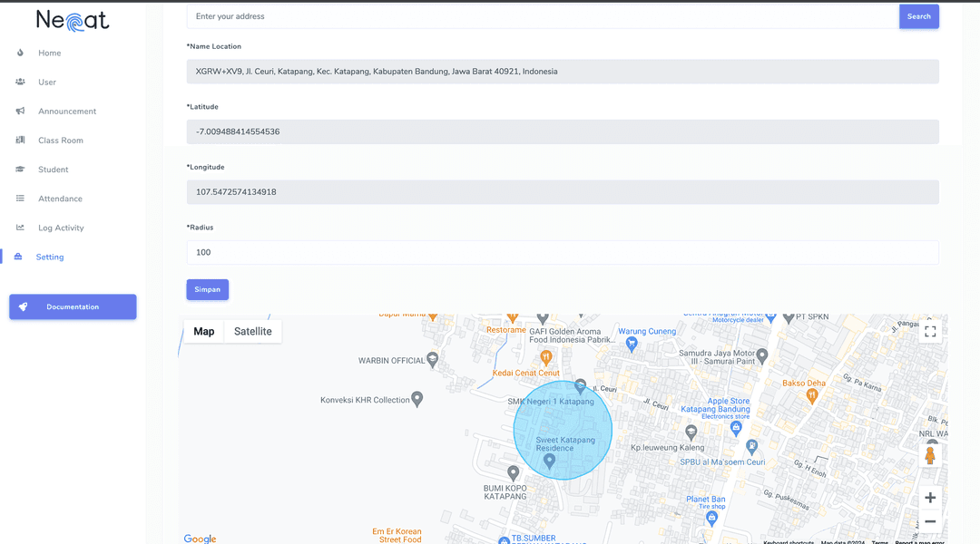Click the Announcement megaphone icon
This screenshot has height=544, width=980.
pyautogui.click(x=20, y=111)
